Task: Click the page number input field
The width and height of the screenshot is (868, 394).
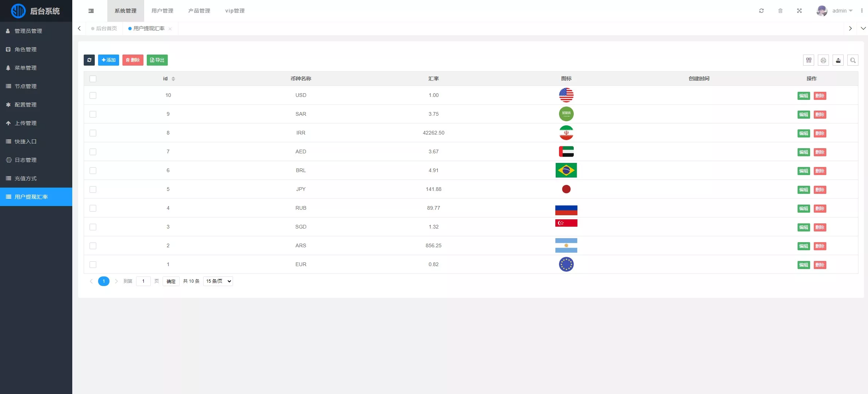Action: (x=143, y=281)
